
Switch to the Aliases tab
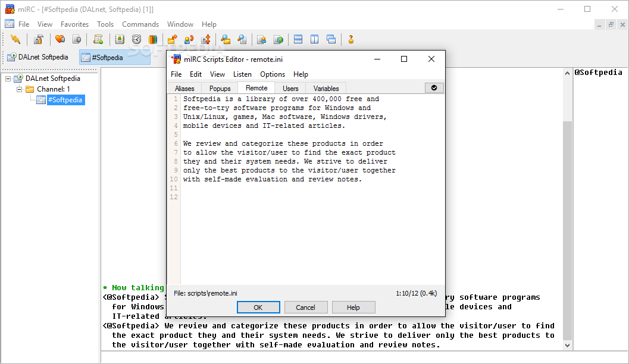(x=184, y=89)
